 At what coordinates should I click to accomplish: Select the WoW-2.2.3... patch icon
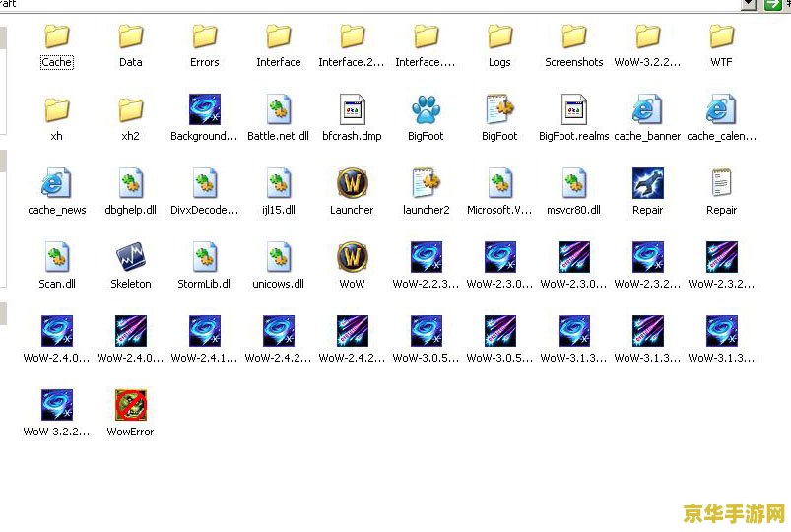pyautogui.click(x=427, y=256)
